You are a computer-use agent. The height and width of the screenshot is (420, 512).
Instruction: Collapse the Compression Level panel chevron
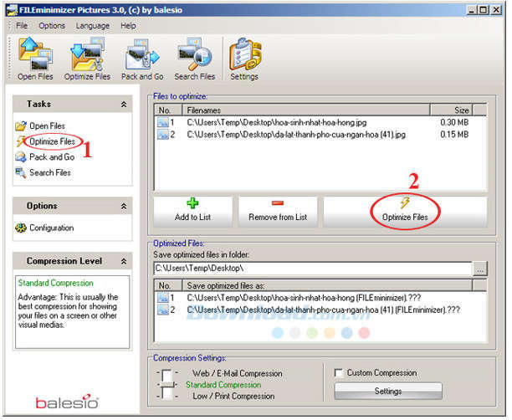[x=124, y=261]
